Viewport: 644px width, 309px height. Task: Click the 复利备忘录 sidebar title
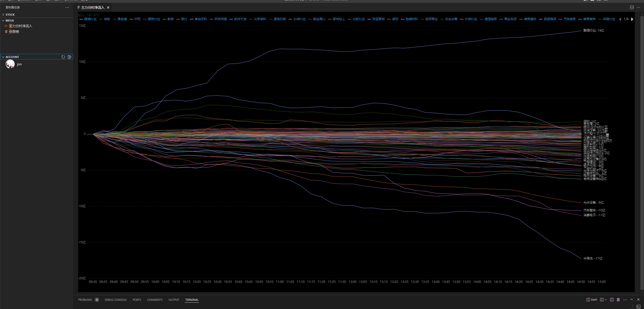(13, 7)
